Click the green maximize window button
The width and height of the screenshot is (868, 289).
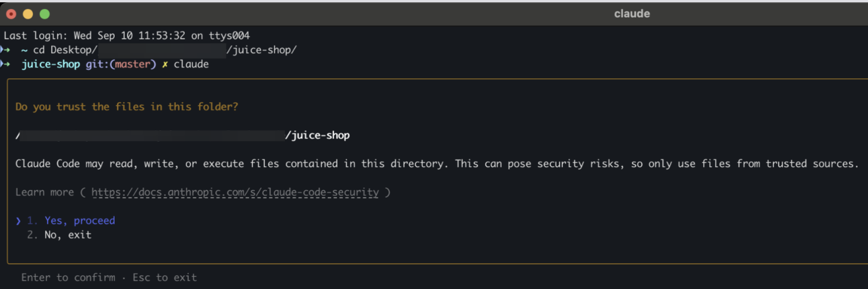tap(44, 14)
